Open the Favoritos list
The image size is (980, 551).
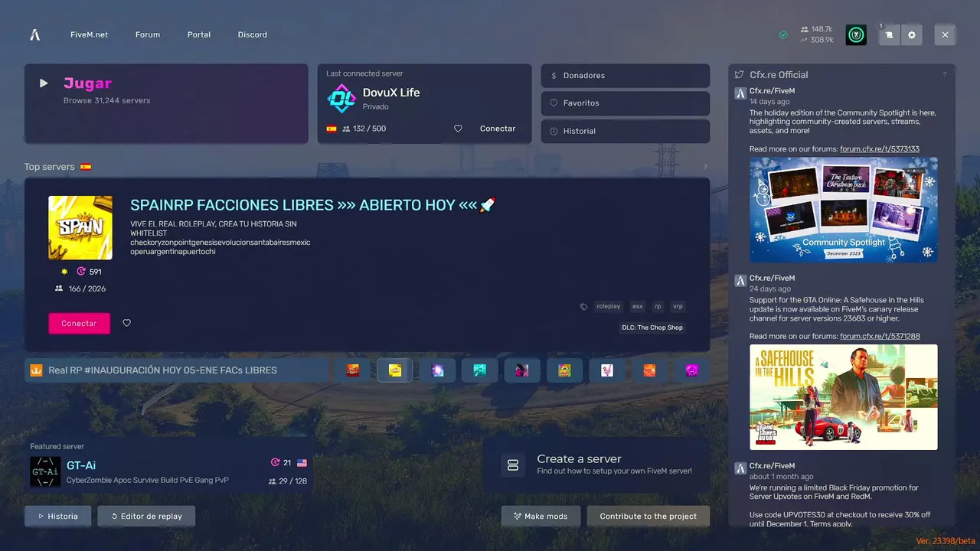(x=626, y=103)
